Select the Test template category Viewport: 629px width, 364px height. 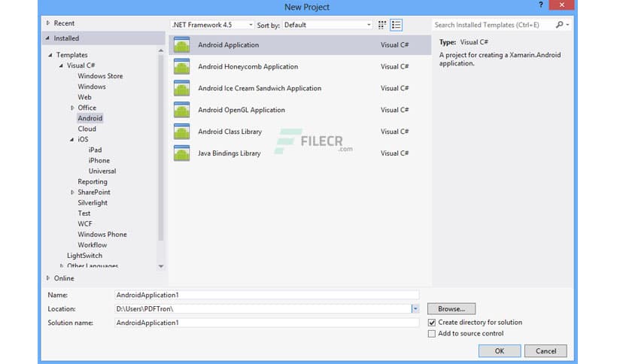point(84,214)
